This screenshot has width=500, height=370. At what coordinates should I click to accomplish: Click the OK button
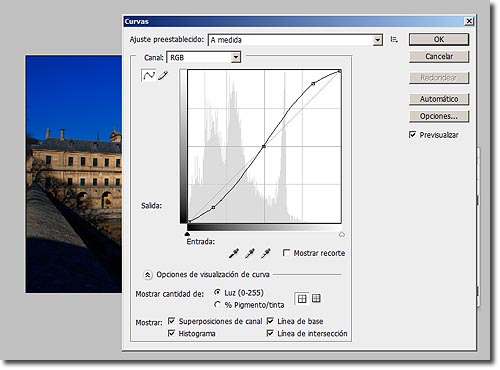coord(439,39)
